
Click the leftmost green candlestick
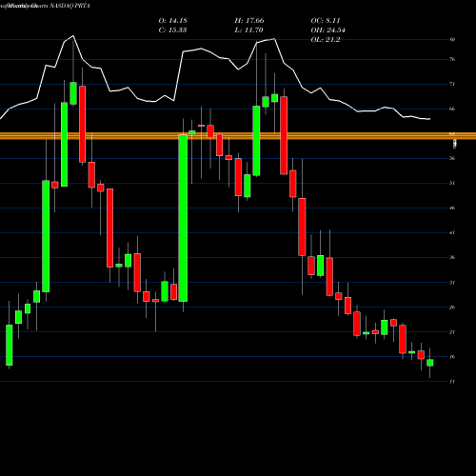[x=10, y=345]
